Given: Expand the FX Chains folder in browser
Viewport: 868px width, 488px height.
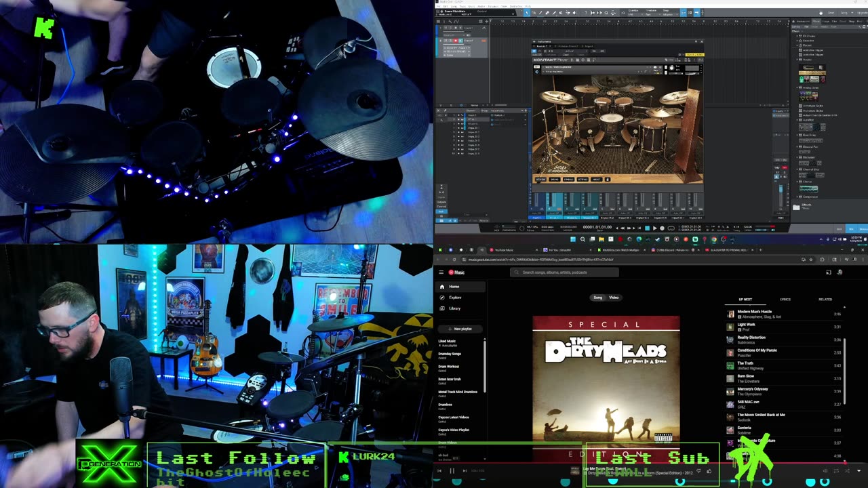Looking at the screenshot, I should coord(797,36).
